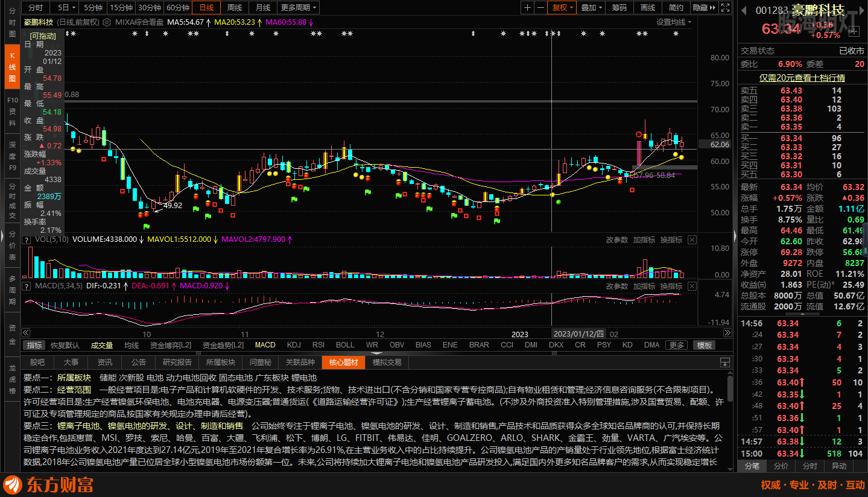Open 复权 adjustment dropdown
The height and width of the screenshot is (497, 868).
563,8
